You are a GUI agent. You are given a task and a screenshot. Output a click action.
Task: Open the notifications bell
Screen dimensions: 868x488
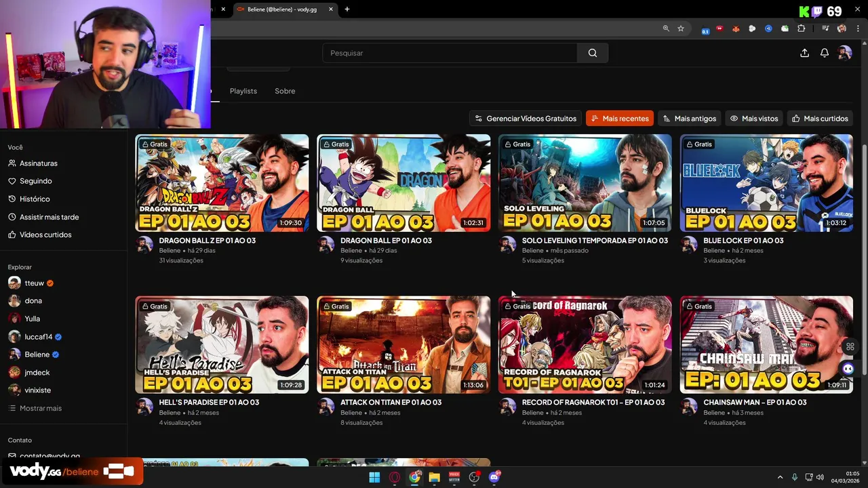[x=825, y=53]
